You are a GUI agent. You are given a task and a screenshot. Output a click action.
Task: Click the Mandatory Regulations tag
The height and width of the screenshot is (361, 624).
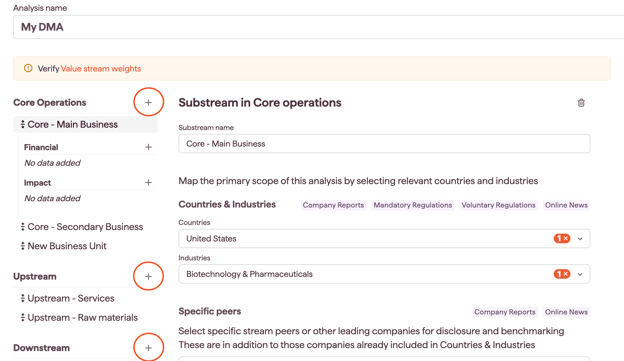click(413, 205)
